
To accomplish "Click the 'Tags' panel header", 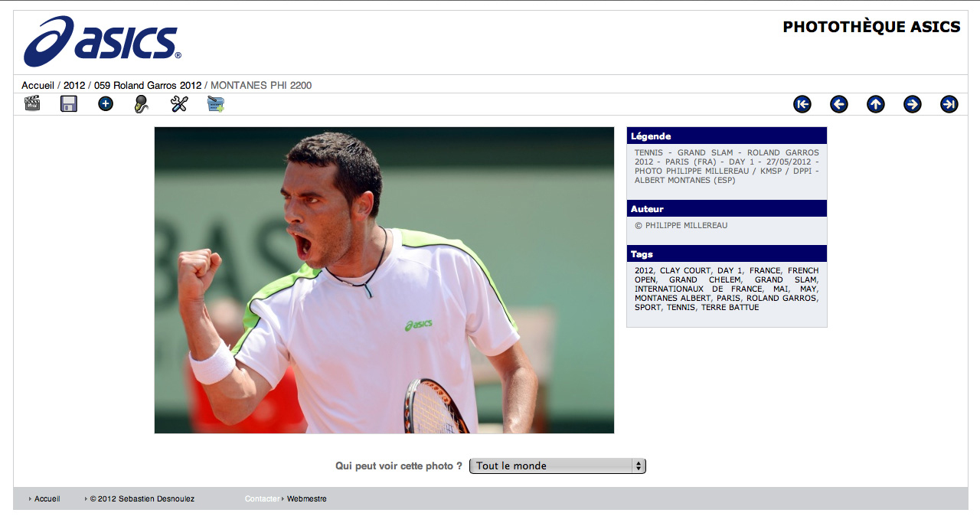I will [x=727, y=253].
